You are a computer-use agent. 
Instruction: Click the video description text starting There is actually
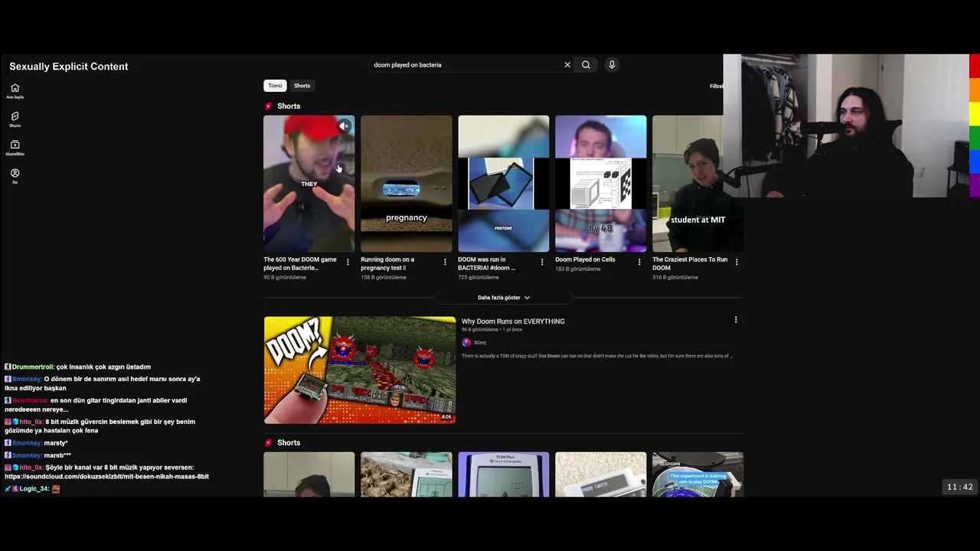click(x=597, y=356)
